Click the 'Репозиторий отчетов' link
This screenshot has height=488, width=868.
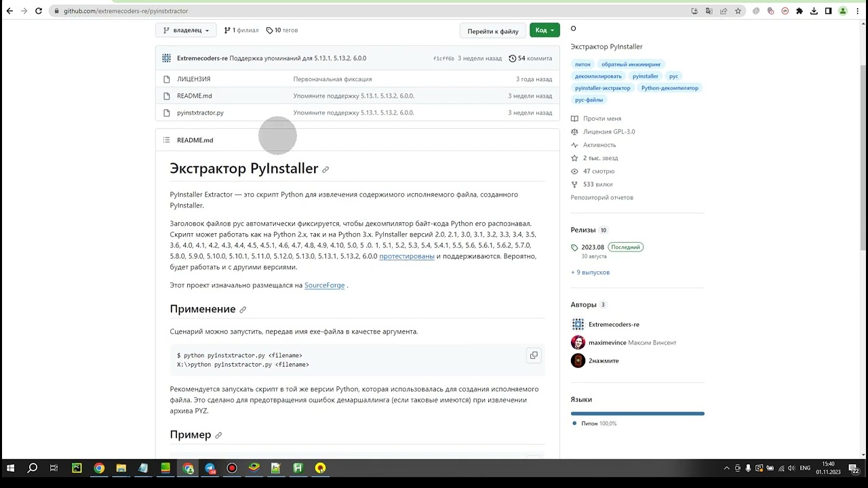pos(601,198)
